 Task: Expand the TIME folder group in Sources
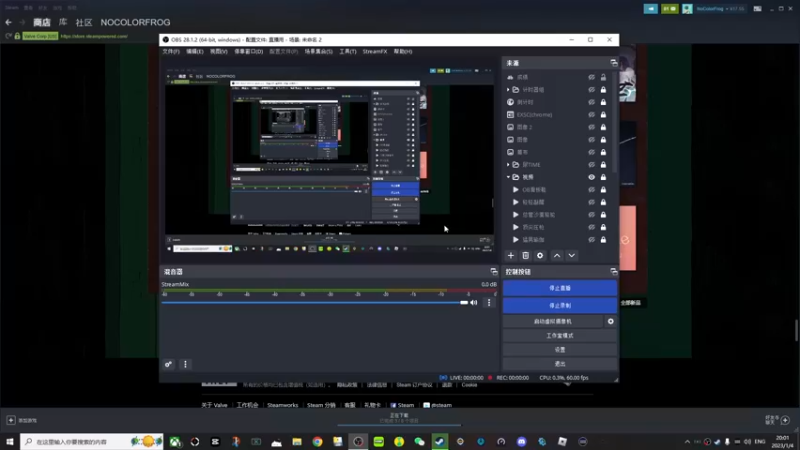coord(508,165)
